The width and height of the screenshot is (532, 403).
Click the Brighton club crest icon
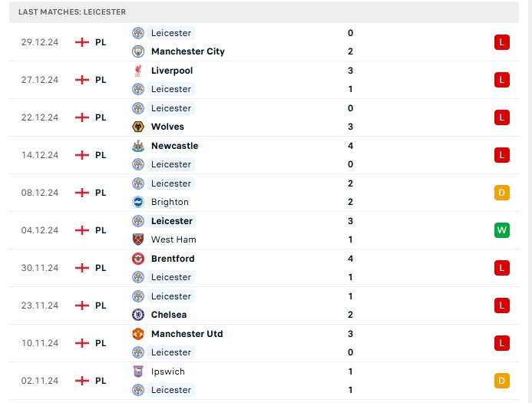pos(138,202)
